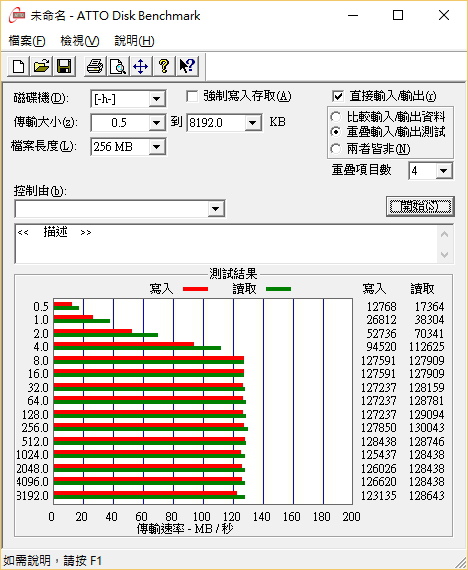This screenshot has width=468, height=570.
Task: Open the transfer size end dropdown 8192.0
Action: pyautogui.click(x=252, y=123)
